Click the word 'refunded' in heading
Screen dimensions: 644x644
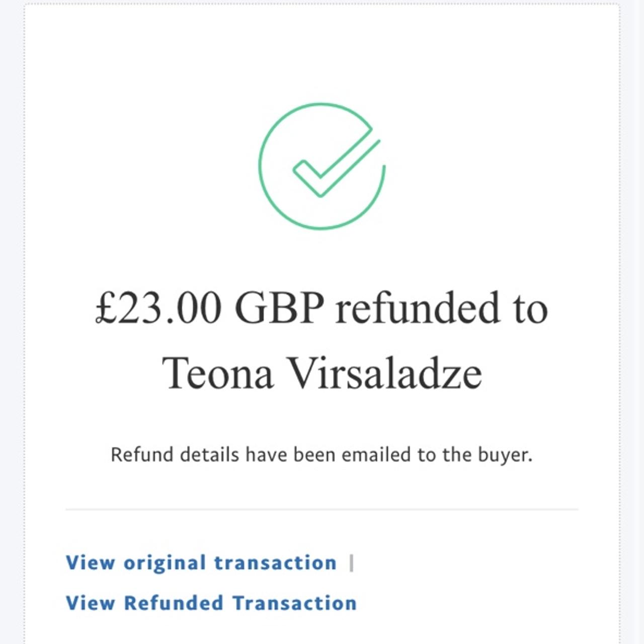tap(418, 308)
